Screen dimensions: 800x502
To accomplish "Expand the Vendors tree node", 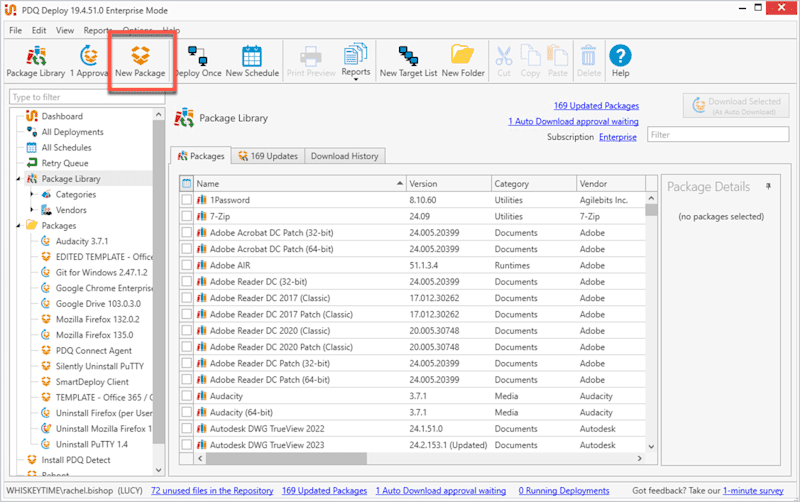I will pos(32,210).
